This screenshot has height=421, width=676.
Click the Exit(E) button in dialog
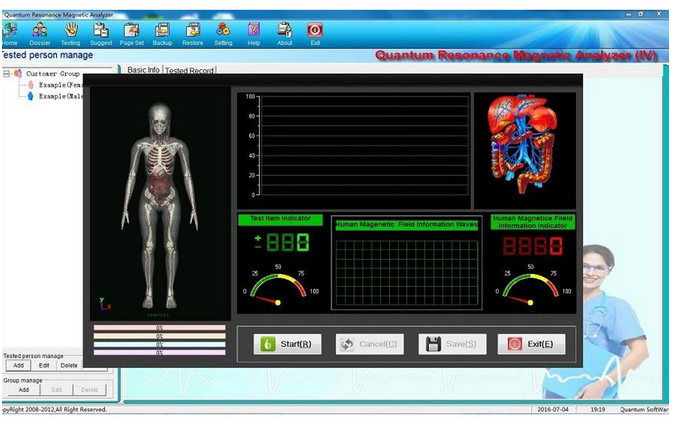[x=532, y=344]
